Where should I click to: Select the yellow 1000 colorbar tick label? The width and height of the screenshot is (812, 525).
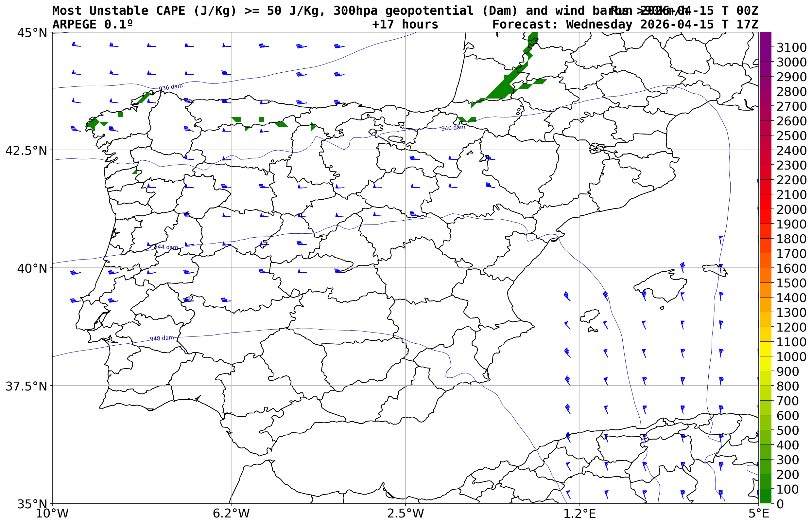tap(791, 356)
